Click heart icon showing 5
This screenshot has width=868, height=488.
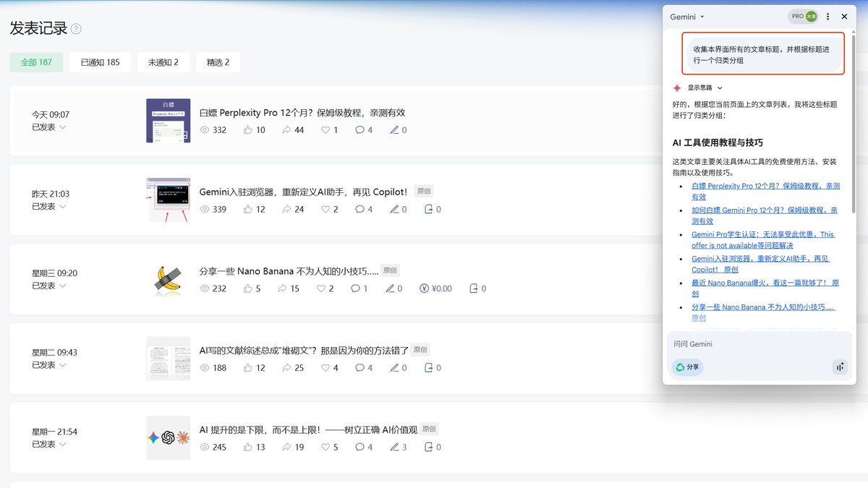[x=325, y=448]
